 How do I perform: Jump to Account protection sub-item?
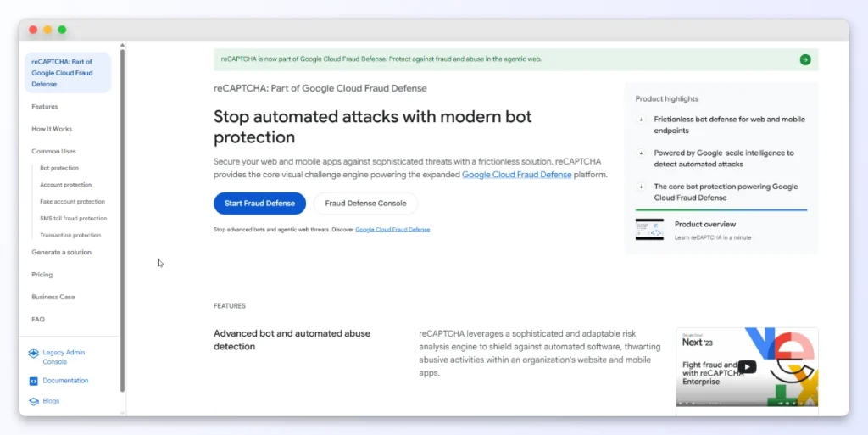66,185
